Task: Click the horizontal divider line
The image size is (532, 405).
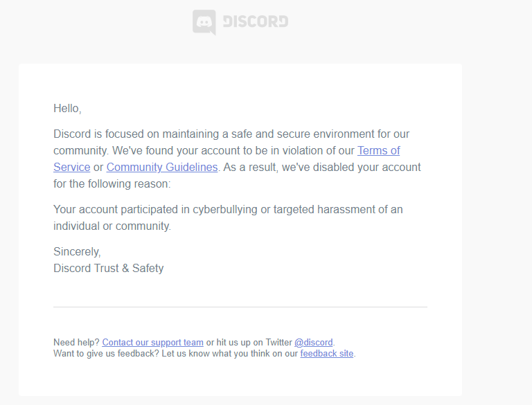Action: tap(240, 307)
